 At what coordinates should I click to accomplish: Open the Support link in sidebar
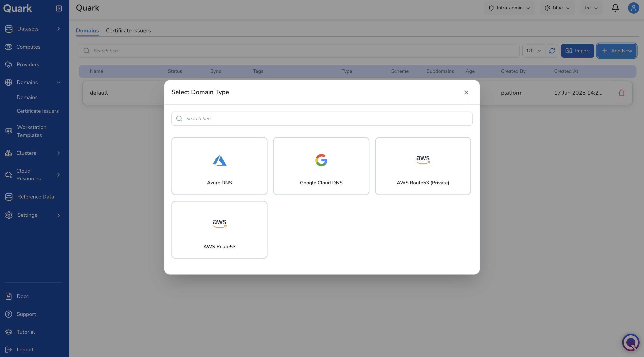(x=26, y=314)
